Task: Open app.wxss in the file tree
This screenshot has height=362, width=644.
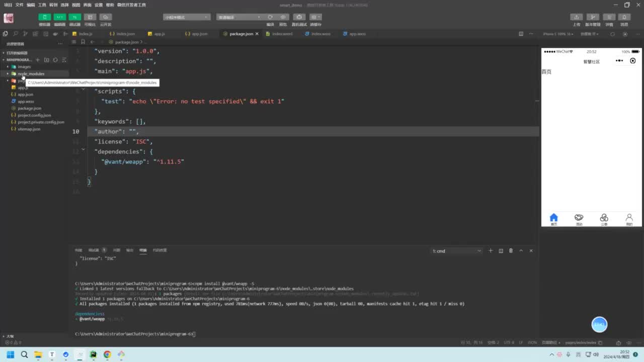Action: click(x=26, y=102)
